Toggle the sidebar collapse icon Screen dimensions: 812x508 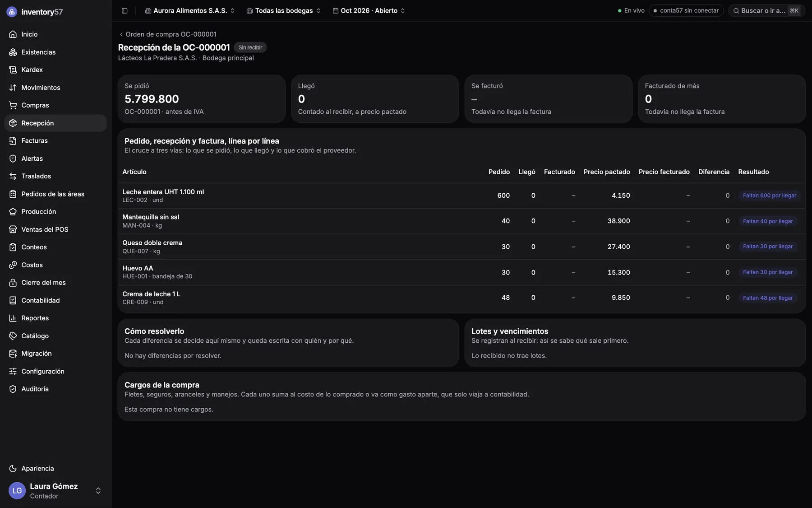coord(125,10)
